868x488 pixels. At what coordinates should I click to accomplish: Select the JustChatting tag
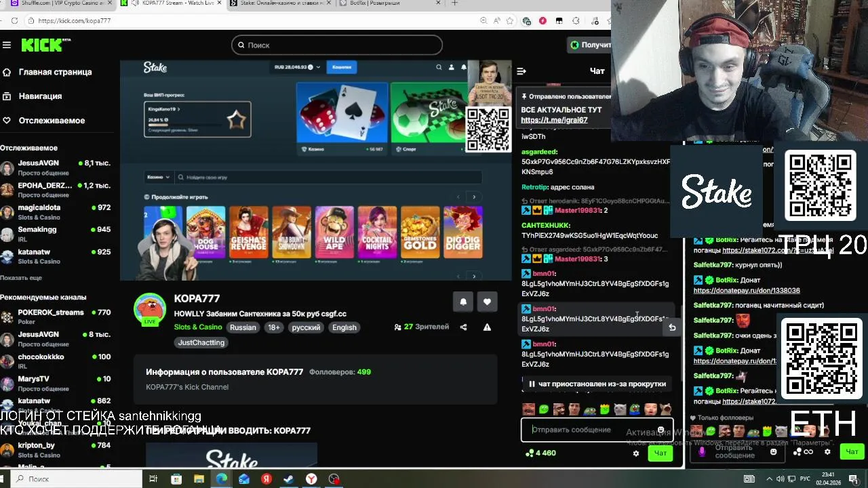201,343
